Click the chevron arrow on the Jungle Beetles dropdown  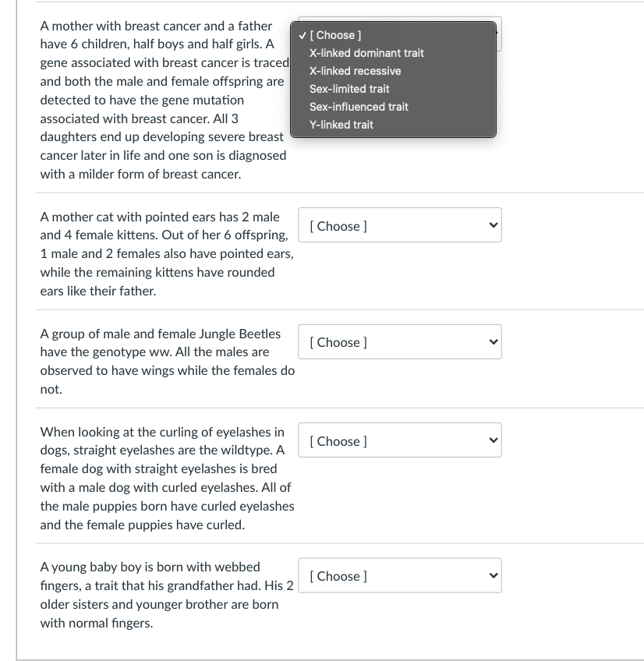494,342
